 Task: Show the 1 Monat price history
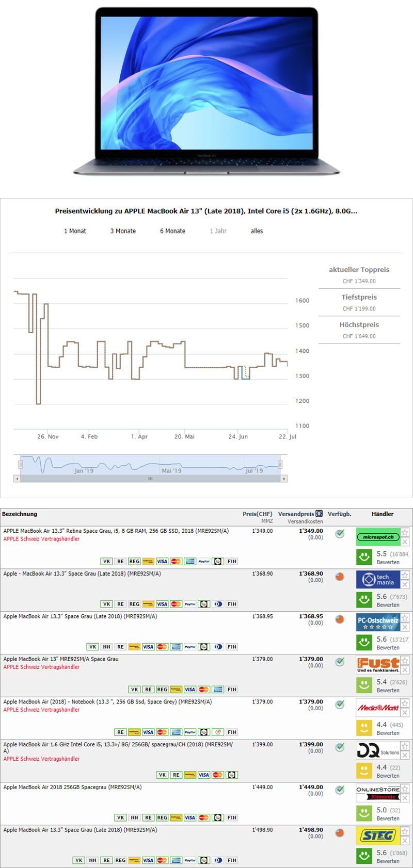coord(75,231)
